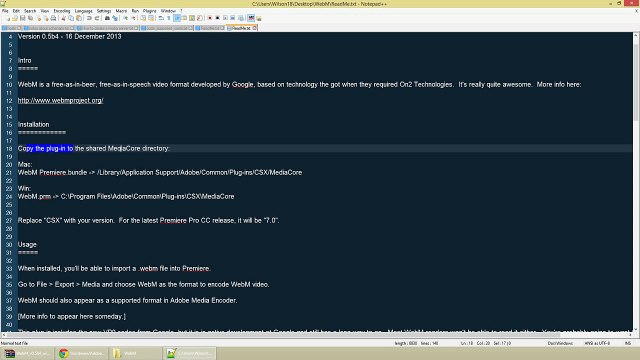
Task: Click the horizontal scrollbar left arrow
Action: (4, 335)
